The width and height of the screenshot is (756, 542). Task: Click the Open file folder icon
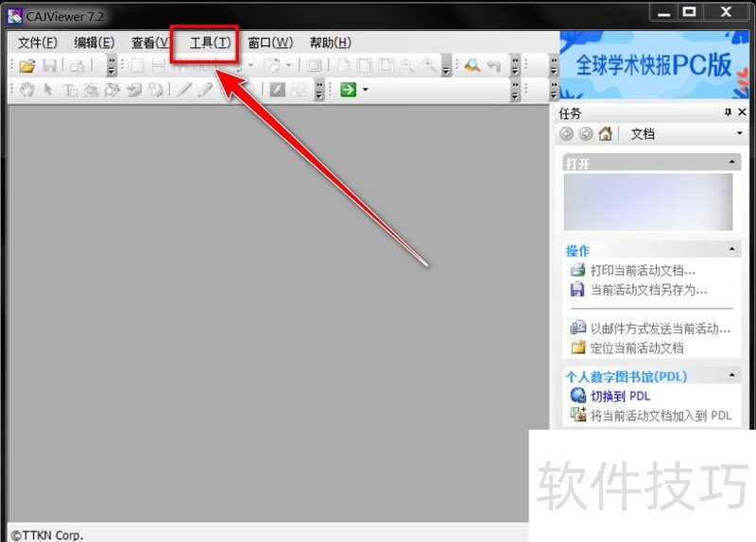pos(27,65)
